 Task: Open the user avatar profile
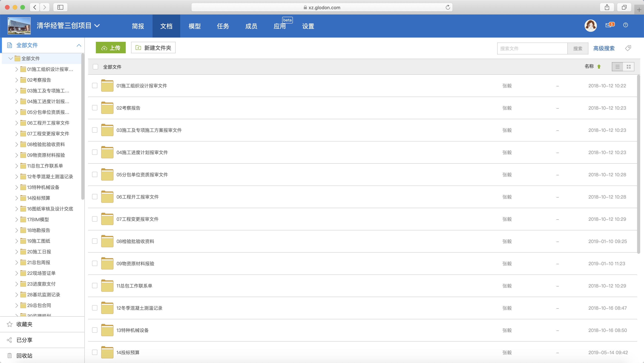[x=591, y=25]
